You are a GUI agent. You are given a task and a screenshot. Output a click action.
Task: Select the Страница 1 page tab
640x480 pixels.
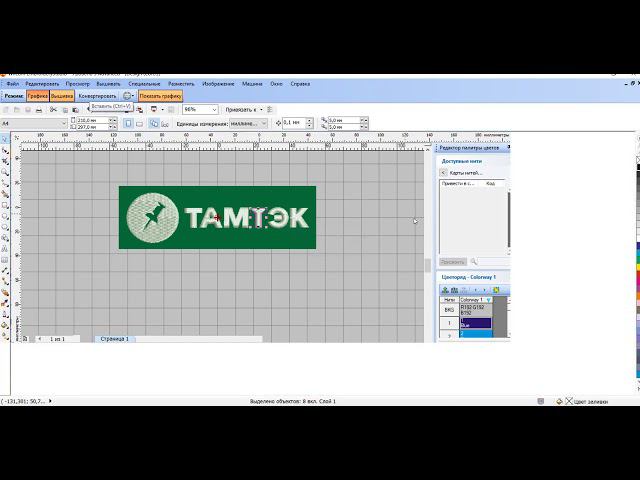point(115,339)
